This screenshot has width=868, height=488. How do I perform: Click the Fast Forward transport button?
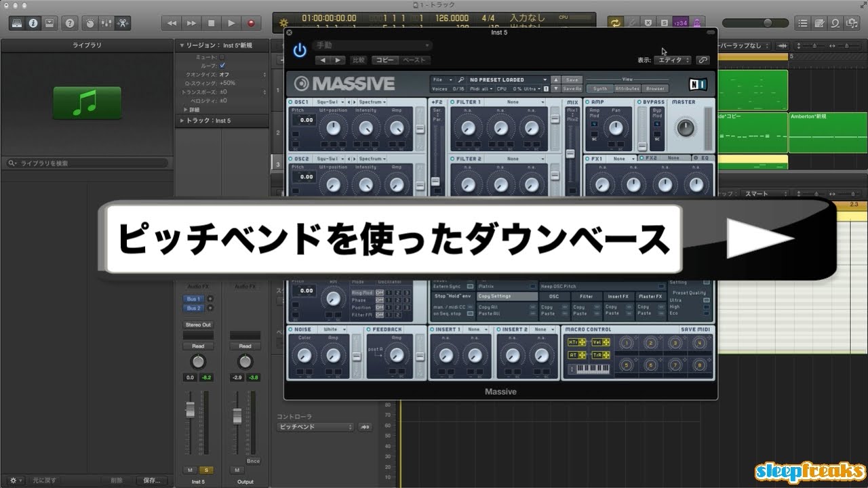tap(191, 22)
